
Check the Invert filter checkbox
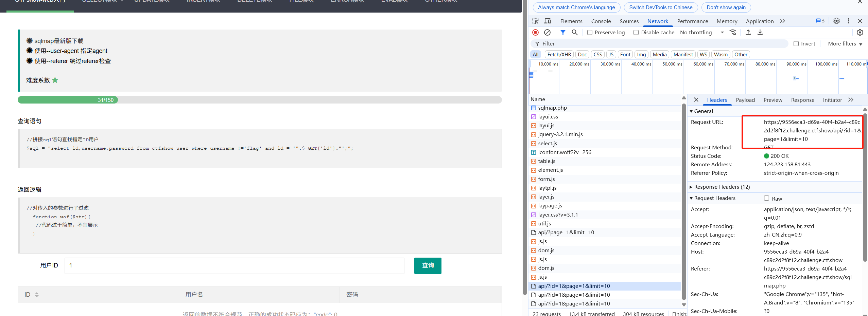tap(796, 43)
